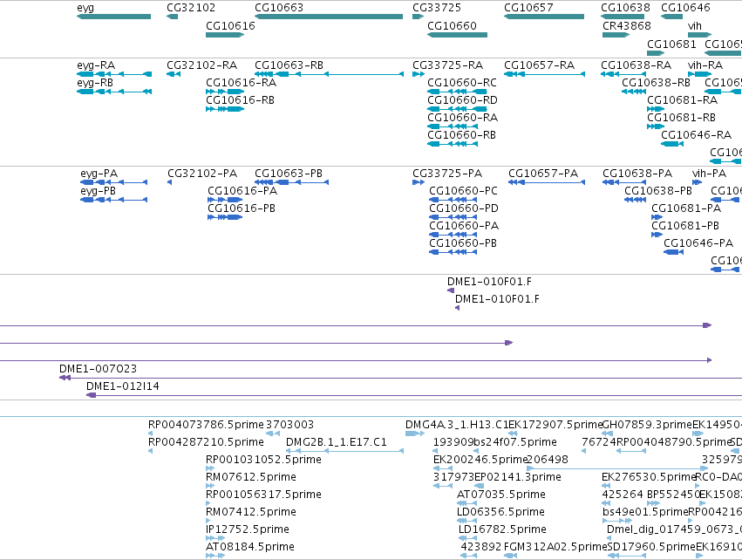Click transcript CG10657-RA

[544, 74]
